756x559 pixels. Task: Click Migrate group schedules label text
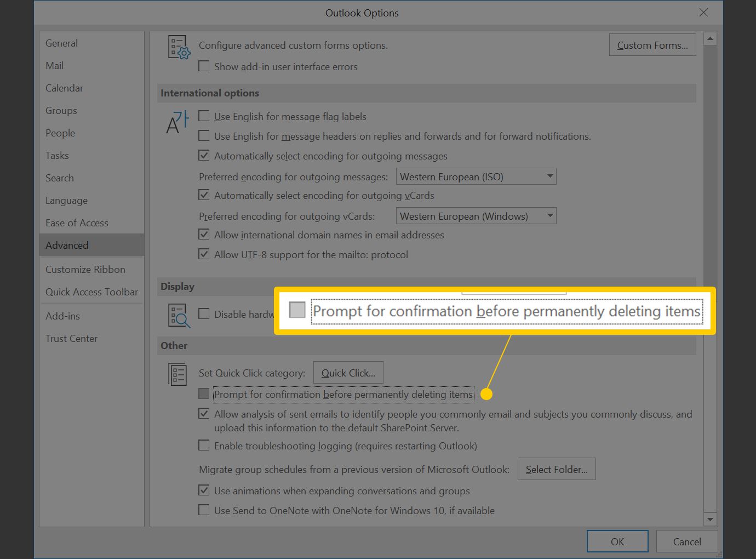[354, 469]
